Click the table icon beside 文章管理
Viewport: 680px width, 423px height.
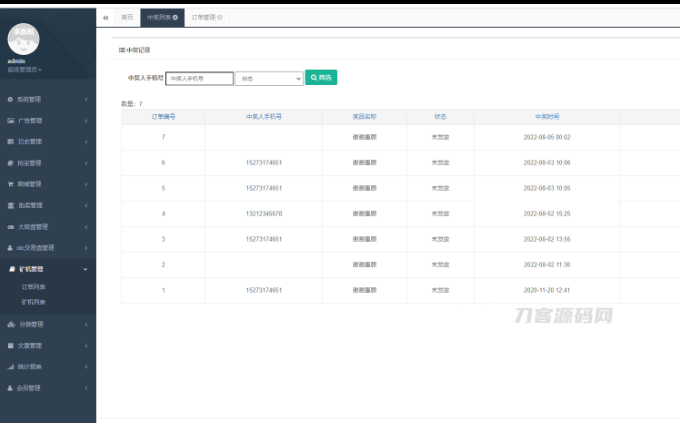(x=10, y=346)
